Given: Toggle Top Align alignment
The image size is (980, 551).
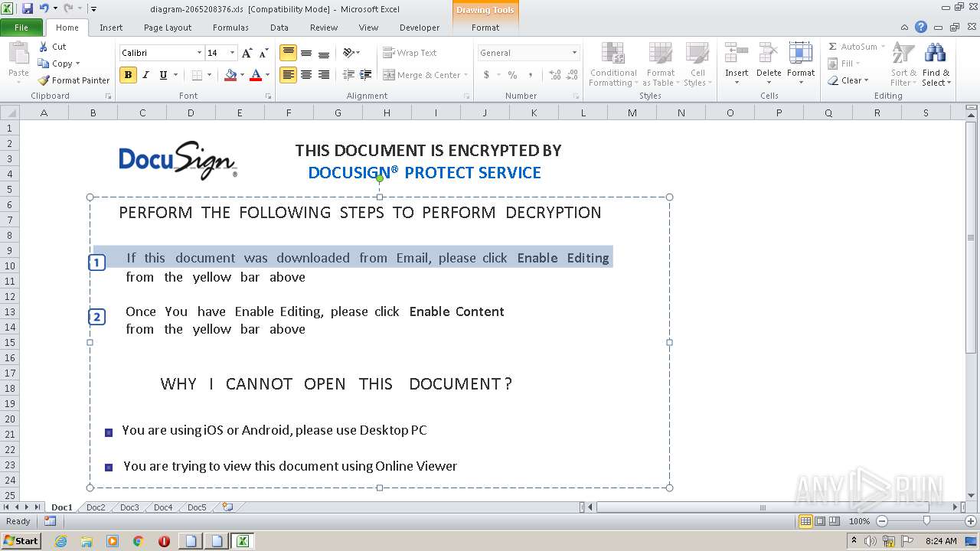Looking at the screenshot, I should [x=288, y=53].
